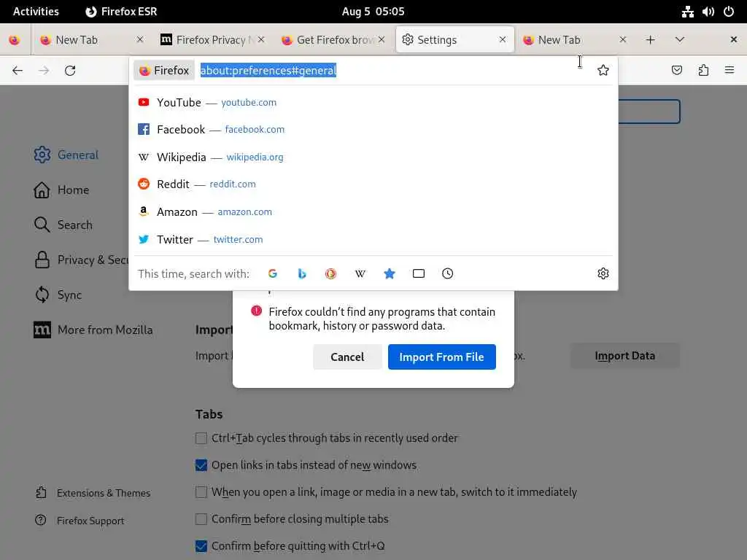
Task: Expand the list all tabs chevron
Action: tap(680, 39)
